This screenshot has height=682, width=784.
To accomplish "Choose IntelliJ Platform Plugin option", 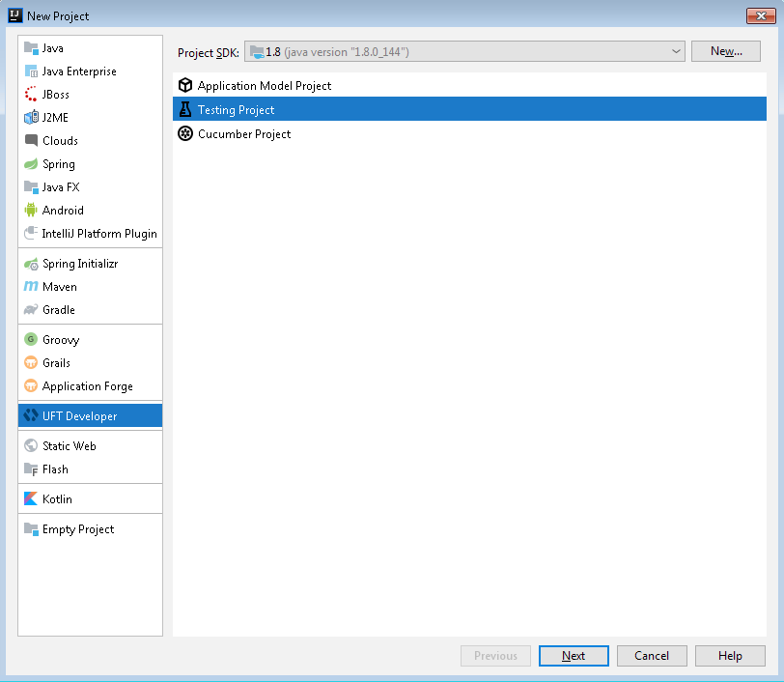I will coord(98,234).
